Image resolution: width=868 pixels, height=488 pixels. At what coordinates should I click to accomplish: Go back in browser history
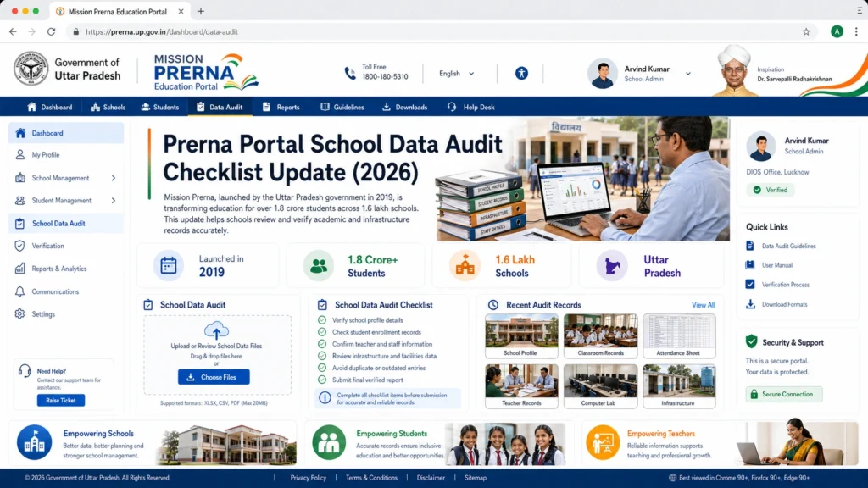point(13,31)
